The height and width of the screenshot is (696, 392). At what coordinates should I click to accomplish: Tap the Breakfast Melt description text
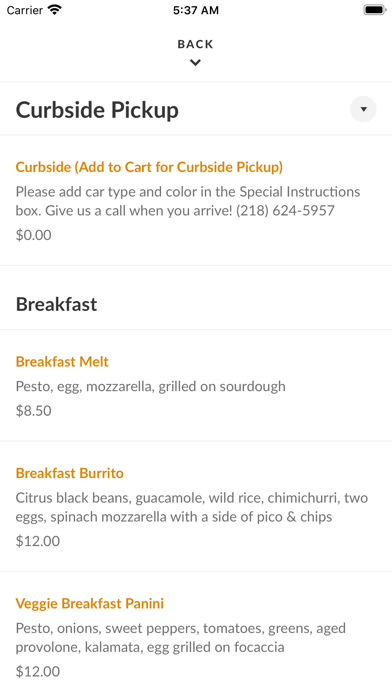tap(150, 386)
